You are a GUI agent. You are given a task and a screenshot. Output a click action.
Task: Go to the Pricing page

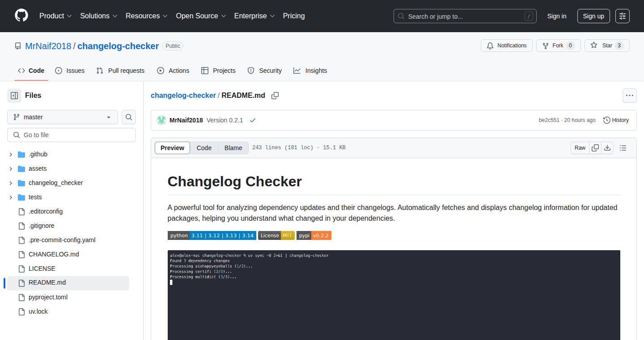tap(294, 16)
